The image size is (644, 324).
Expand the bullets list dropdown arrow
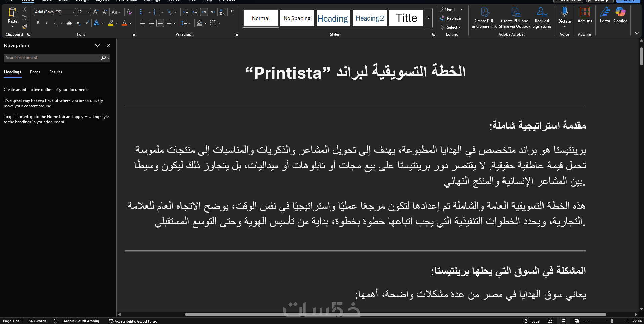149,12
